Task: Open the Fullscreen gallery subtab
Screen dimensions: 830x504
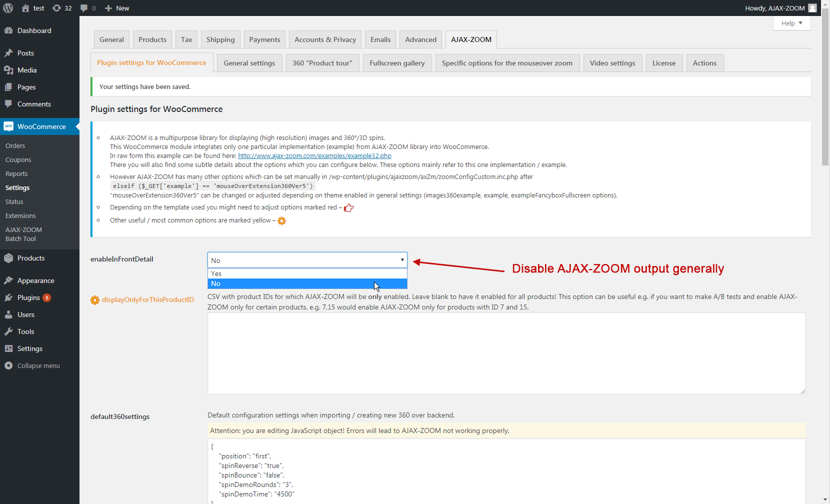Action: (x=397, y=63)
